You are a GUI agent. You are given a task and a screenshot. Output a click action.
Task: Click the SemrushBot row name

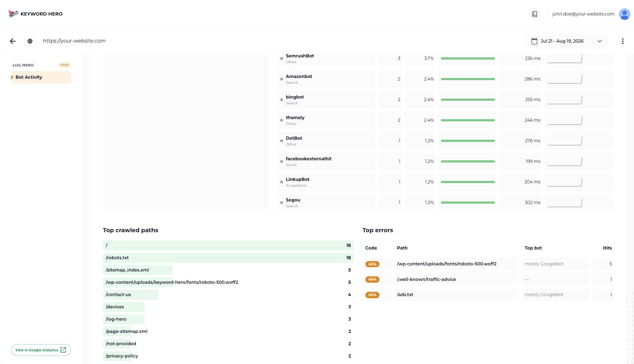[x=300, y=56]
